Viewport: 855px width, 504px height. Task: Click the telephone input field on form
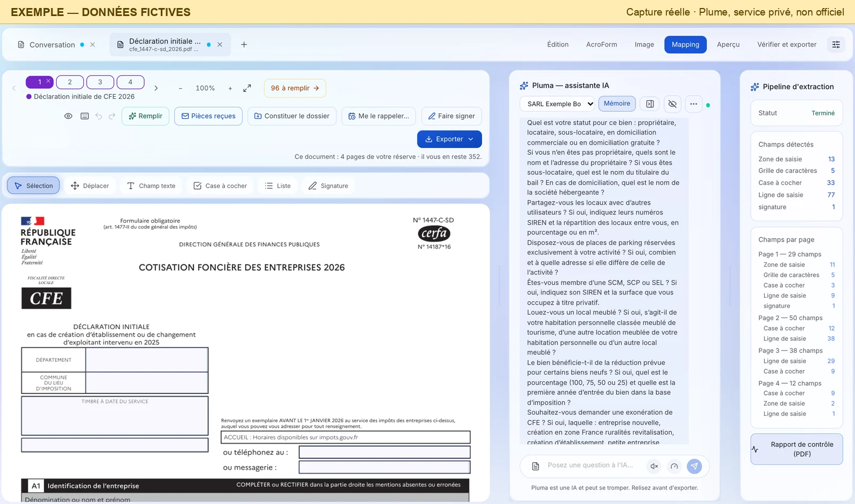click(385, 452)
